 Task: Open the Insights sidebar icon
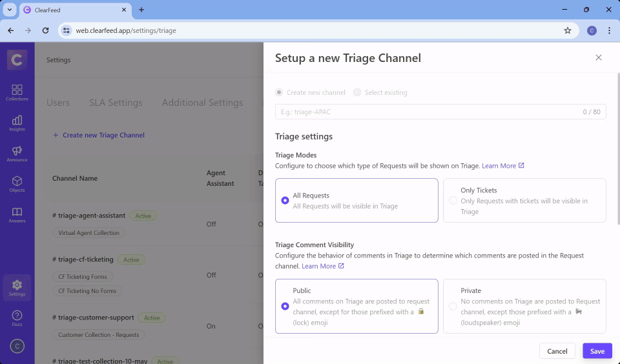point(17,123)
